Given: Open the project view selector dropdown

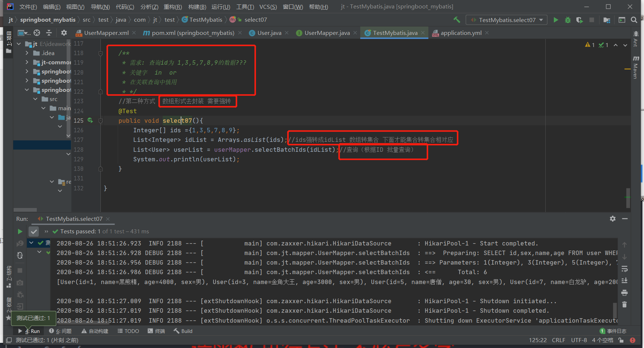Looking at the screenshot, I should click(24, 33).
